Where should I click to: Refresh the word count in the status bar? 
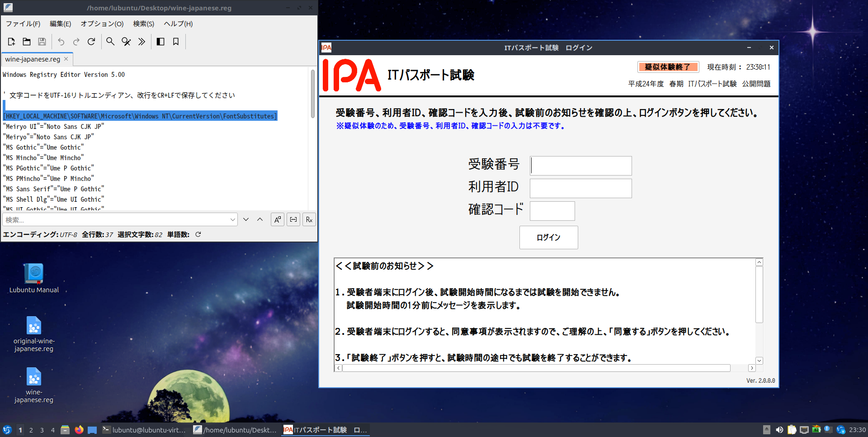pyautogui.click(x=198, y=234)
